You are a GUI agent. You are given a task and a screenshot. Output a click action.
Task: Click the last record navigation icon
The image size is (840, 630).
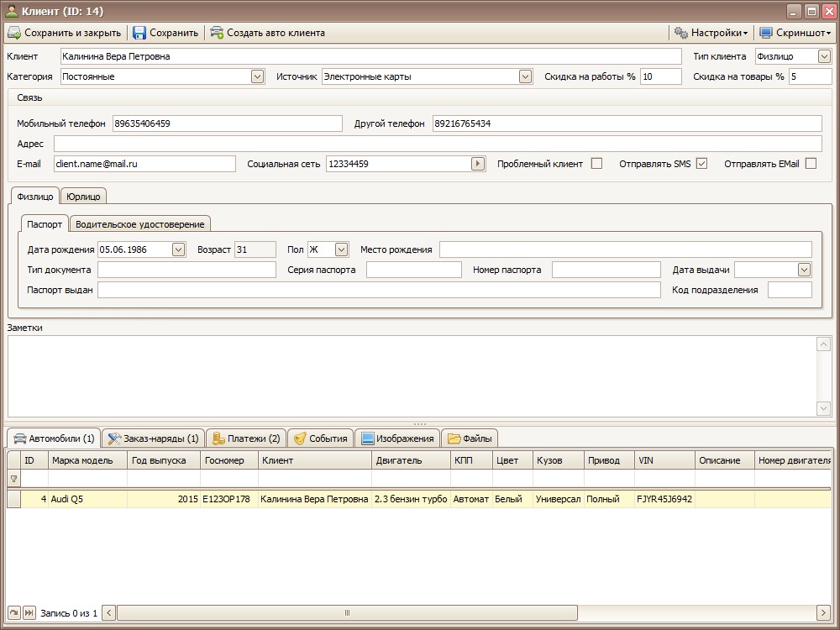point(29,612)
